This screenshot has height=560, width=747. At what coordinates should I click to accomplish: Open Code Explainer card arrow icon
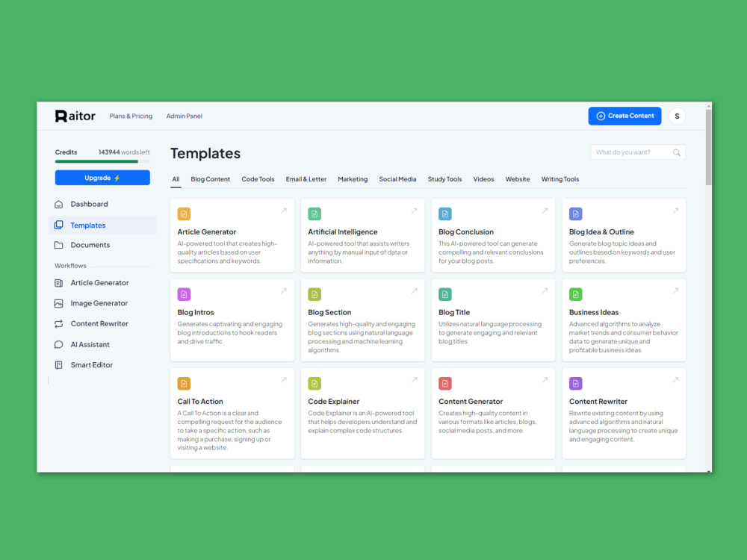pyautogui.click(x=414, y=380)
